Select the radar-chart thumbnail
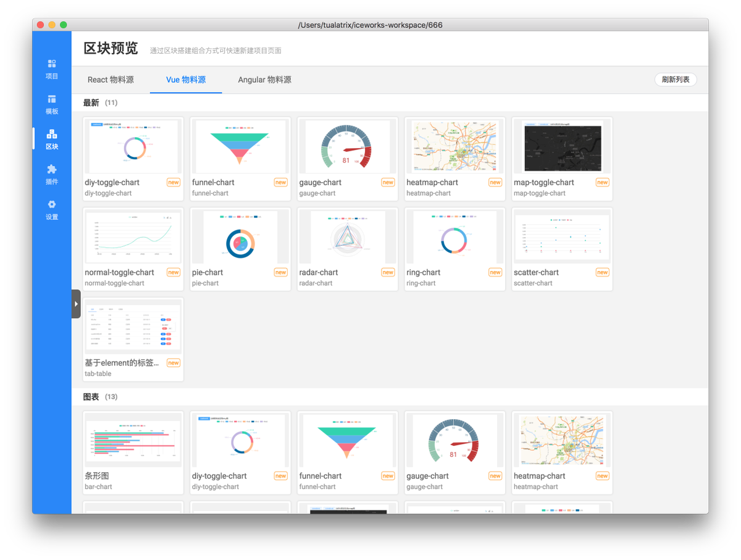The width and height of the screenshot is (741, 560). click(x=348, y=236)
